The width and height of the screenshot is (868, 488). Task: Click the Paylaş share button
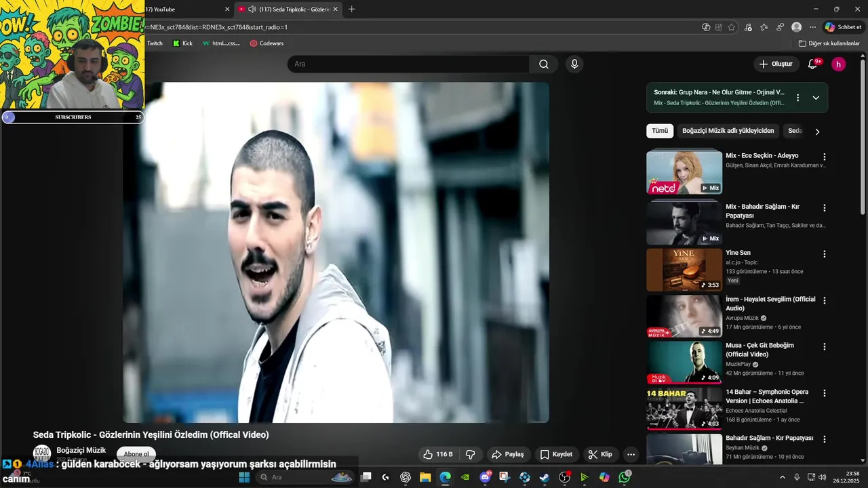[508, 454]
